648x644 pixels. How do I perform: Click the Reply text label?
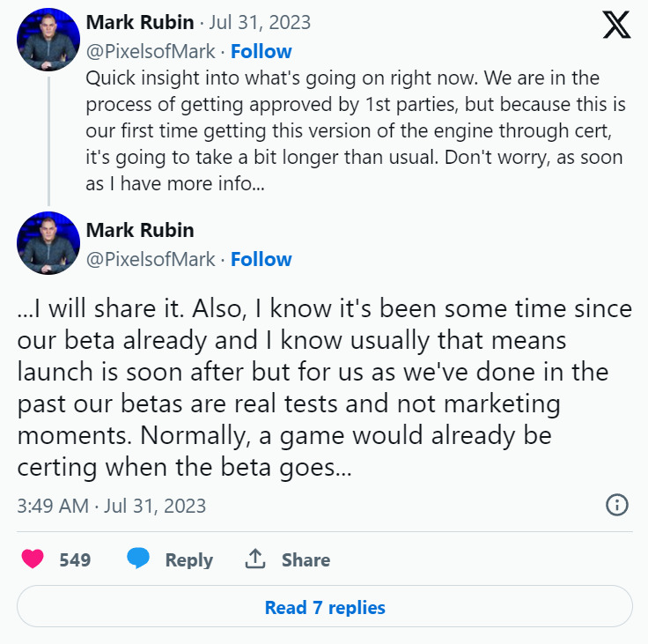pyautogui.click(x=188, y=559)
